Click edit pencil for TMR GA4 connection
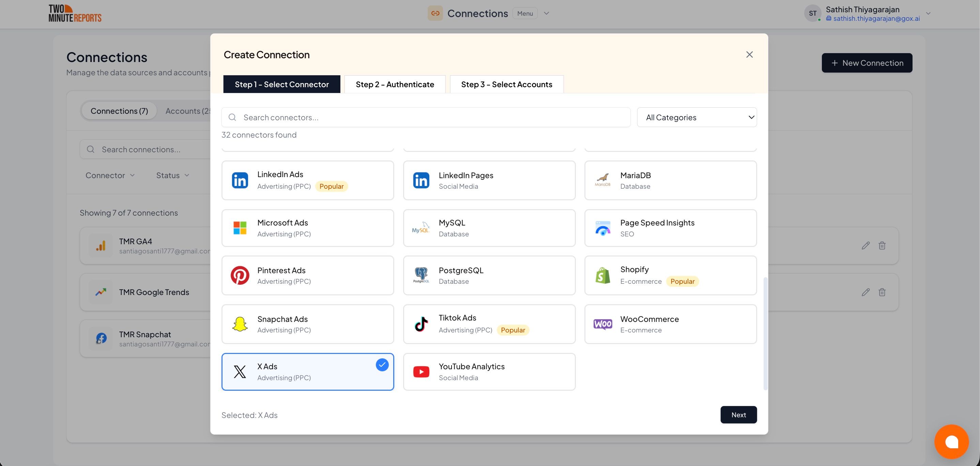This screenshot has height=466, width=980. tap(866, 246)
